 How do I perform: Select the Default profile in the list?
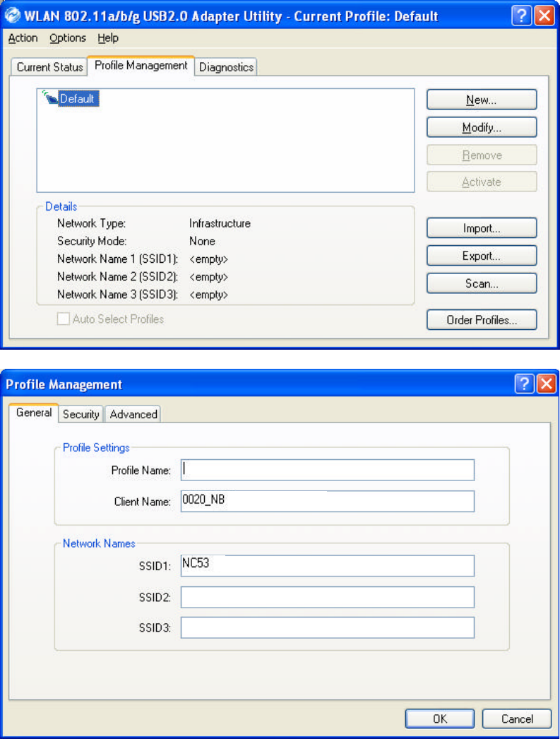pos(78,98)
